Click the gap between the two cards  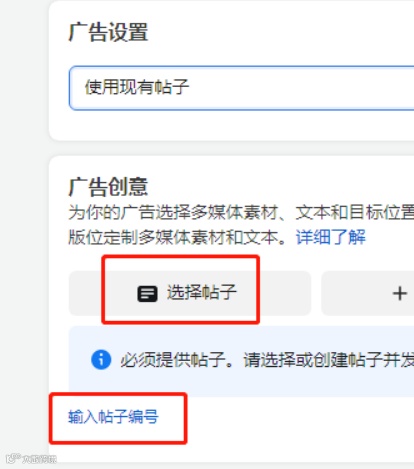231,148
